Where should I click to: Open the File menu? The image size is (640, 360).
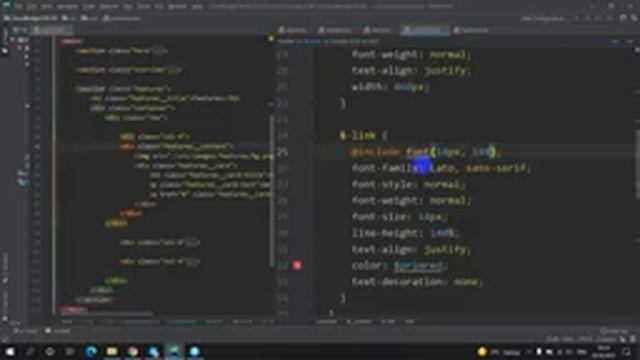pos(19,7)
